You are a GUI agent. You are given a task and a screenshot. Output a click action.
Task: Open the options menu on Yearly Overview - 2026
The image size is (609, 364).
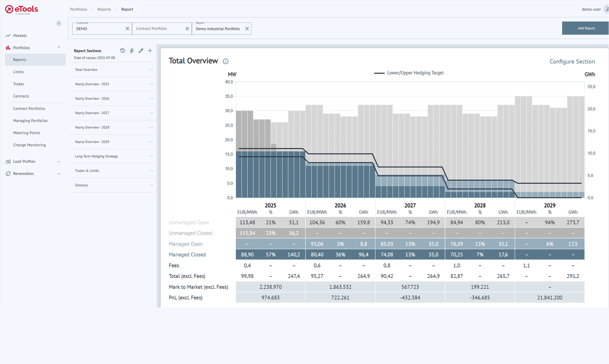click(151, 98)
